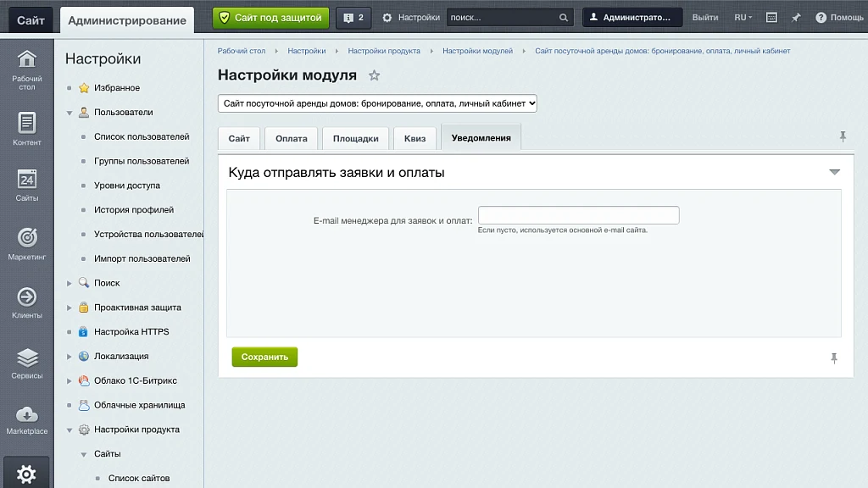This screenshot has width=868, height=488.
Task: Expand the Проактивная защита tree node
Action: click(x=70, y=308)
